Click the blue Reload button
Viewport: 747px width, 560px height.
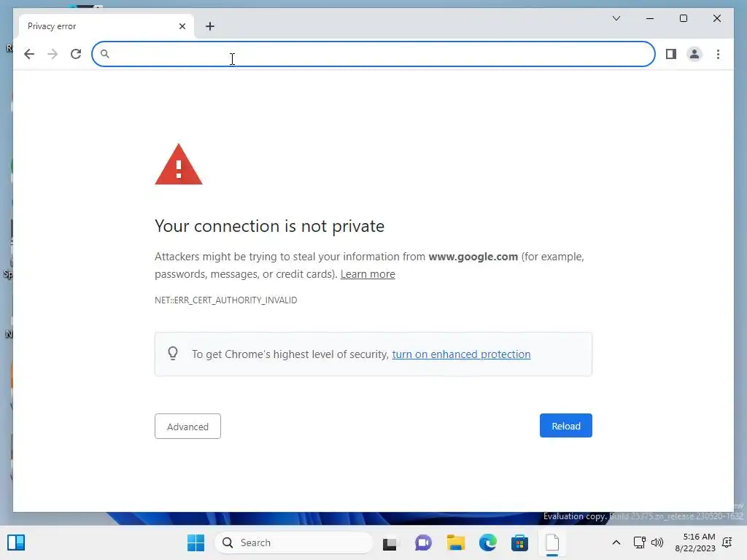565,426
